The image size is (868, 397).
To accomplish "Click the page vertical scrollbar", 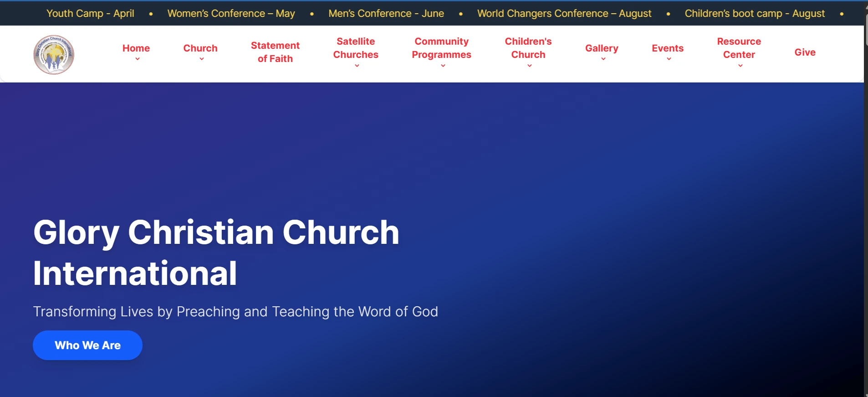I will [866, 198].
